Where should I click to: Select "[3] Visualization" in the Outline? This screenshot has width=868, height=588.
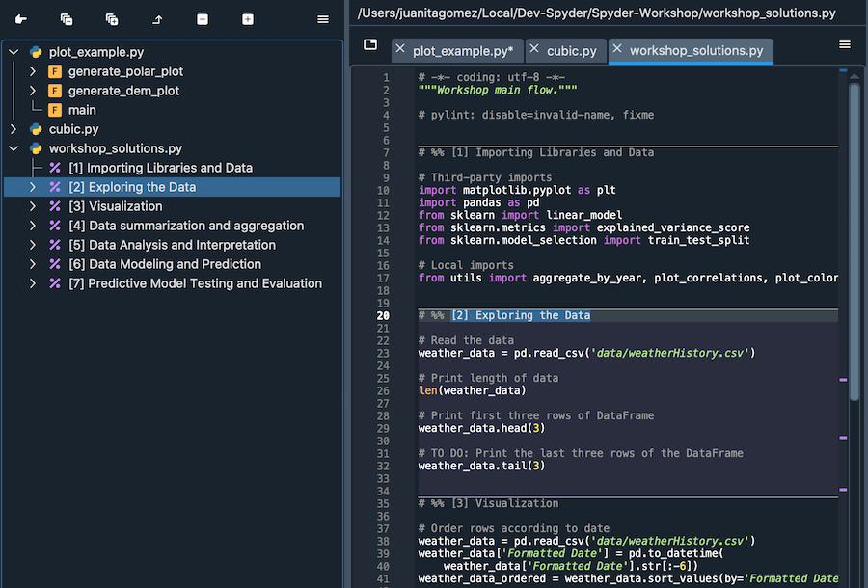click(x=114, y=205)
